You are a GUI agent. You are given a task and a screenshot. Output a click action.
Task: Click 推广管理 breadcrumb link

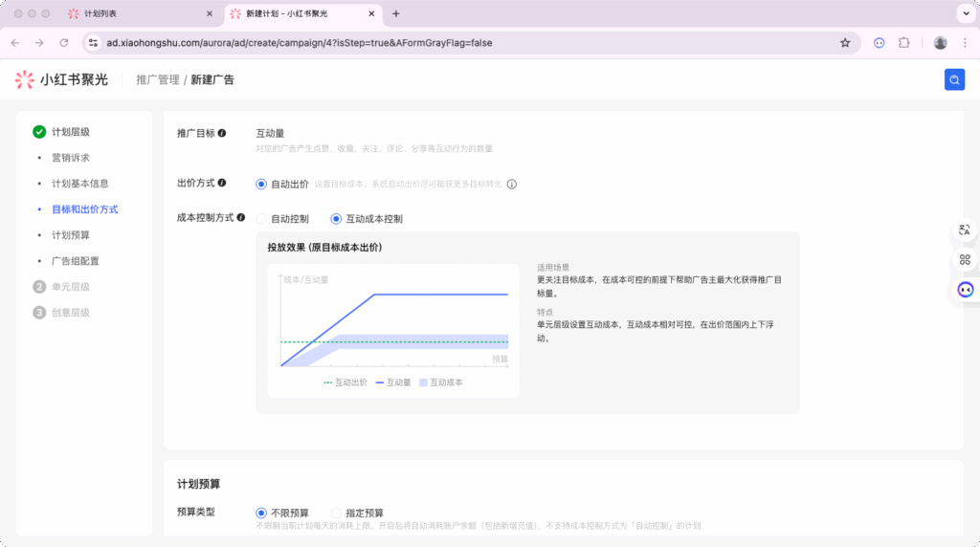158,80
